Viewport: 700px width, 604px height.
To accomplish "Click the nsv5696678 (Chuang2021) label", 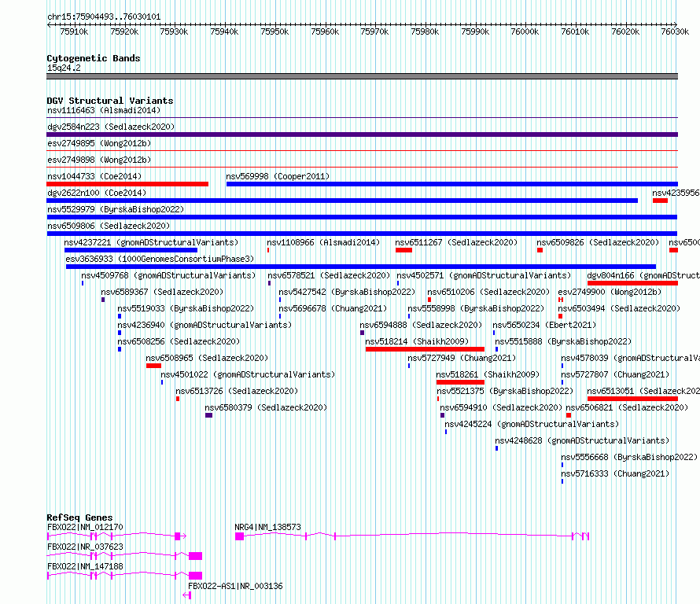I will click(333, 308).
